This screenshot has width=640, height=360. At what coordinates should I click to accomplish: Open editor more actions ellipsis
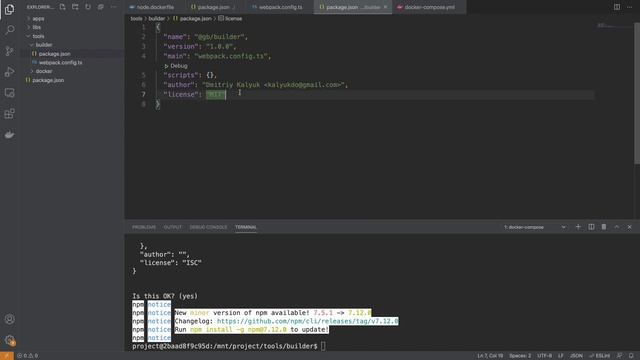pyautogui.click(x=629, y=7)
